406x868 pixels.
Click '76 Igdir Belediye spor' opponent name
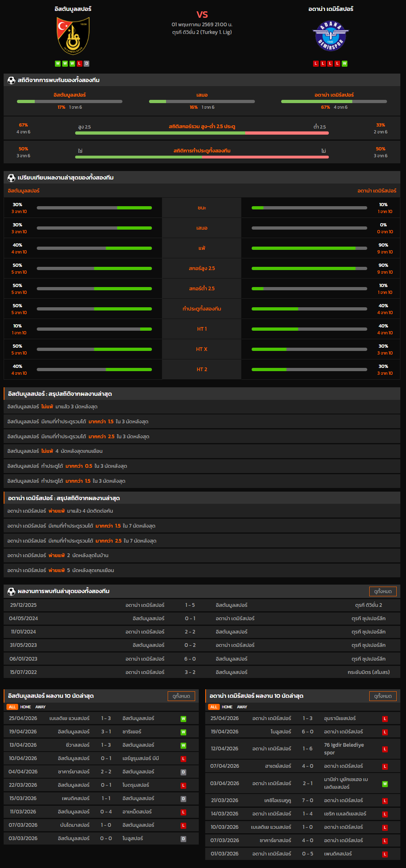coord(344,749)
